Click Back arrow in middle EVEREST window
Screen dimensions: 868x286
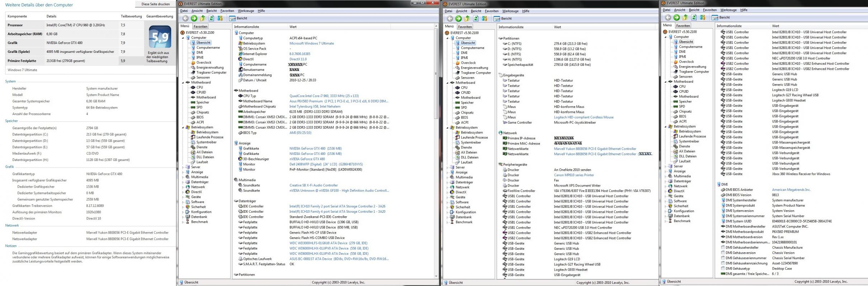[450, 19]
